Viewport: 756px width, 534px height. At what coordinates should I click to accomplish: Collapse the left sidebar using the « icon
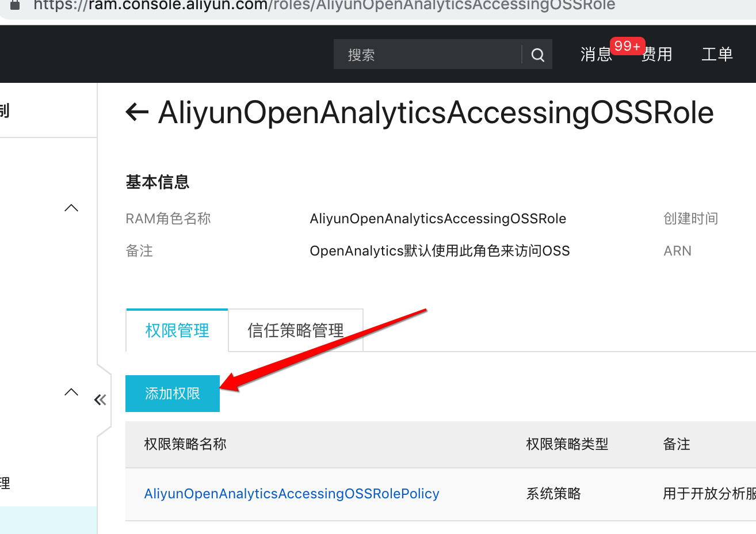(x=100, y=399)
